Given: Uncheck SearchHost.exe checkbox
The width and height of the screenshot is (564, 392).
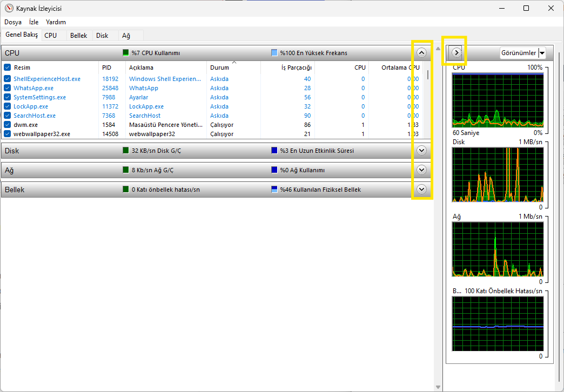Looking at the screenshot, I should pyautogui.click(x=7, y=116).
